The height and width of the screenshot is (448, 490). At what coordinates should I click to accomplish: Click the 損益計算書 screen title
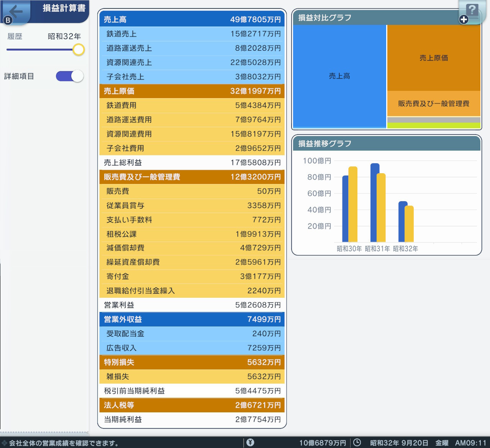click(x=64, y=8)
